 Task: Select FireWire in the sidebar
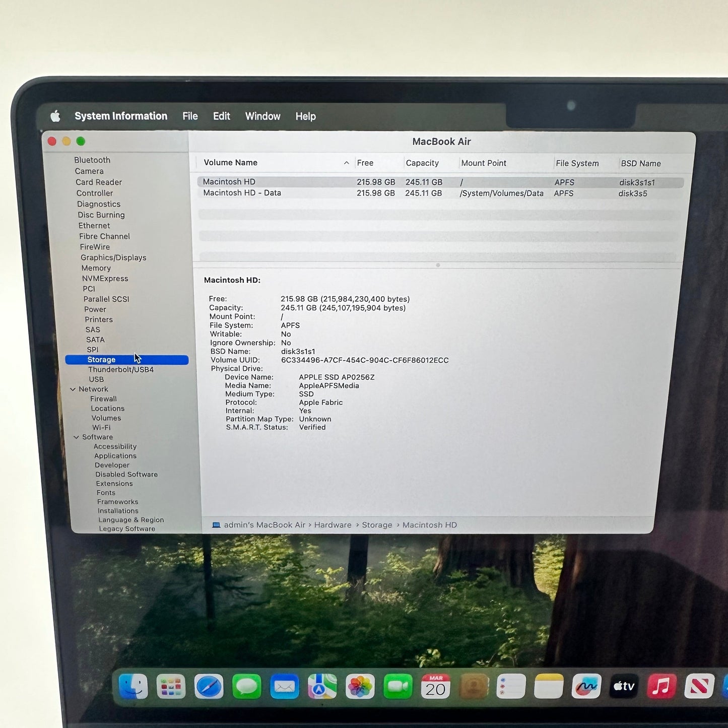pos(95,247)
